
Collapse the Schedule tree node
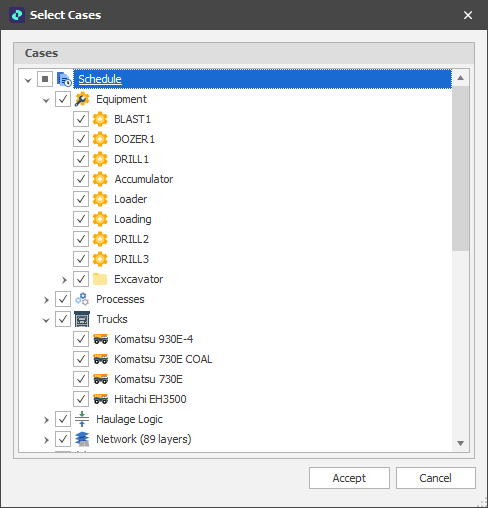28,80
